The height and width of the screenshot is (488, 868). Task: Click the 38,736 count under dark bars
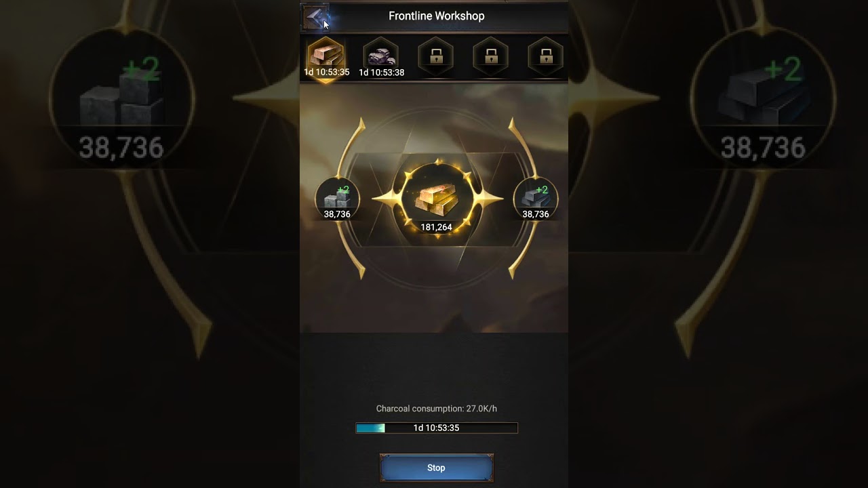[535, 214]
